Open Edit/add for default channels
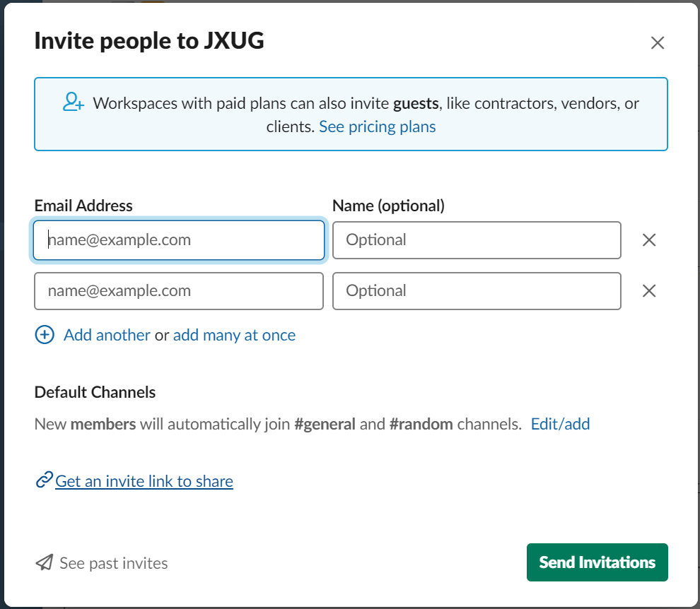Viewport: 700px width, 609px height. pyautogui.click(x=560, y=424)
